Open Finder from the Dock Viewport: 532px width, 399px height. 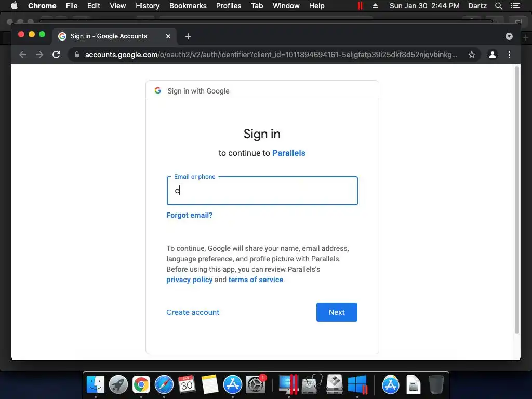point(96,385)
